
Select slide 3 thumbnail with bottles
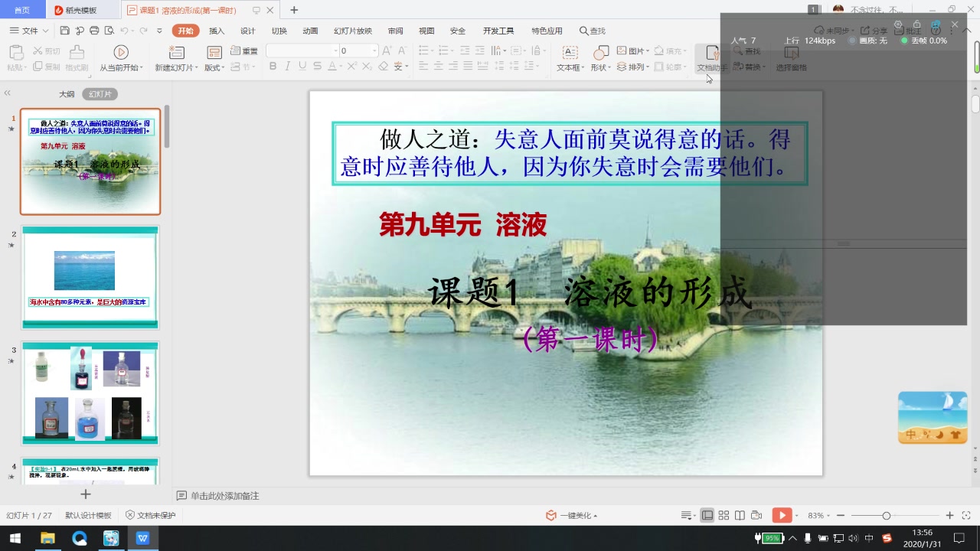(x=90, y=393)
